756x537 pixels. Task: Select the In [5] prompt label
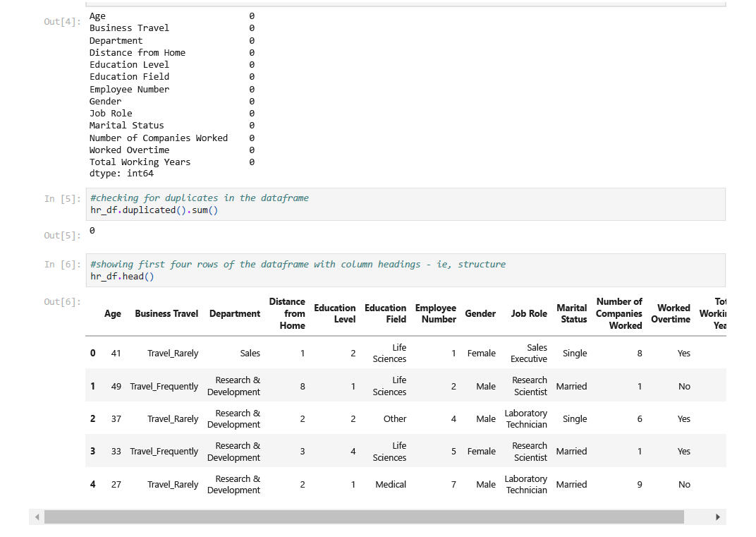[x=62, y=199]
